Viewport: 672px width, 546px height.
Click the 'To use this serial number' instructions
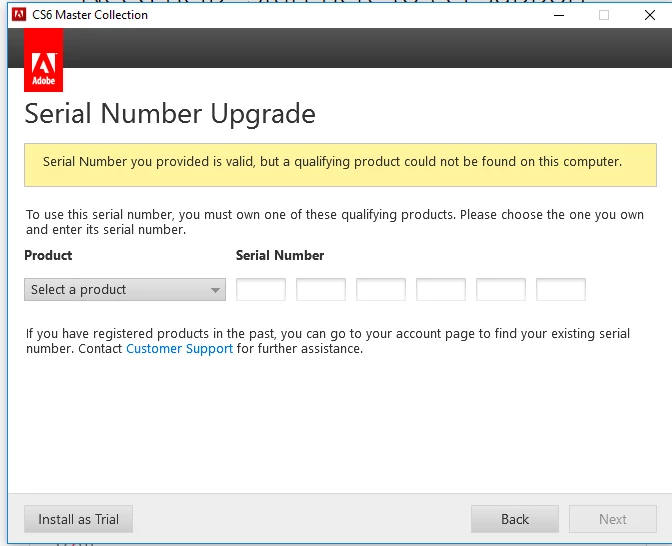[335, 222]
